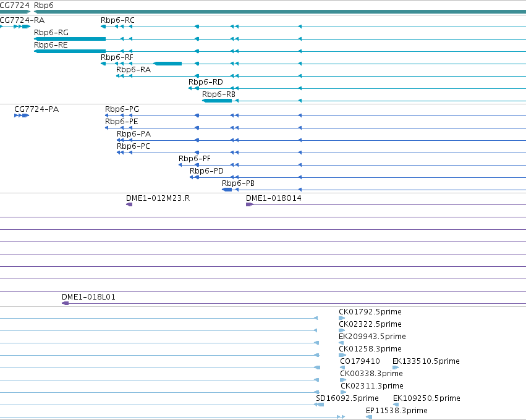526x420 pixels.
Task: Click purple glyph under DME1-012M23.R
Action: [129, 204]
